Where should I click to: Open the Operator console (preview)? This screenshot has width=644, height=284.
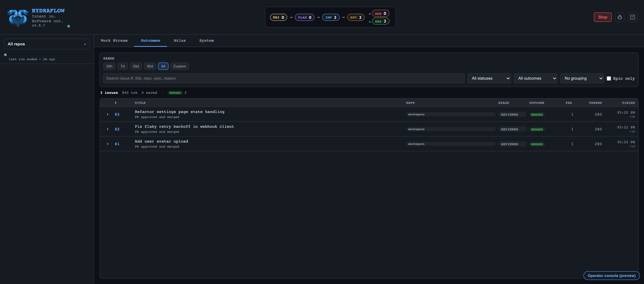[x=611, y=275]
